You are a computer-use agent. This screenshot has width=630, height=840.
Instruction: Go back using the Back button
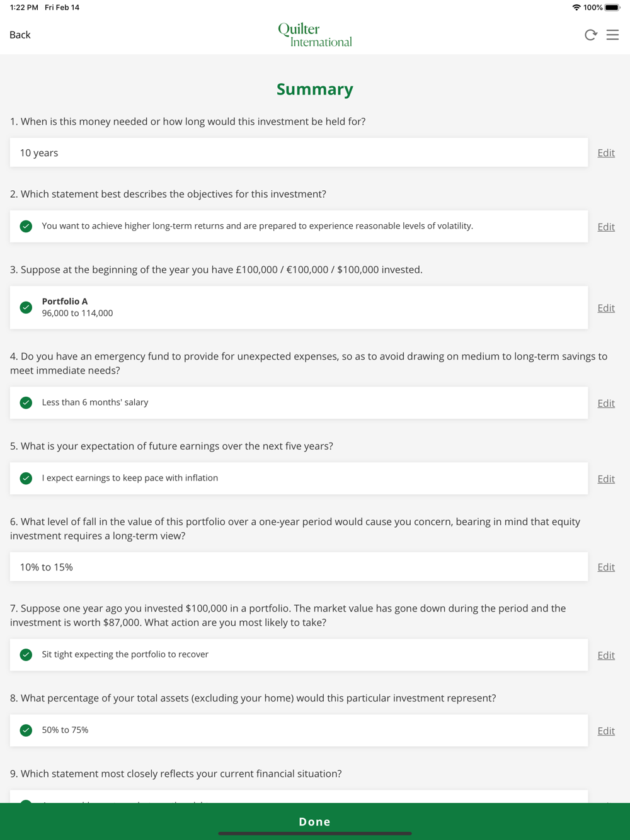click(x=20, y=35)
